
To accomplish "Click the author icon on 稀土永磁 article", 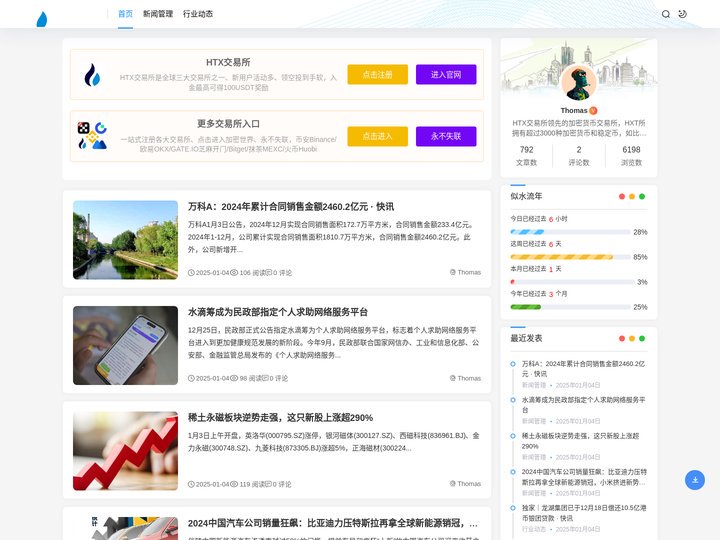I will click(x=453, y=484).
